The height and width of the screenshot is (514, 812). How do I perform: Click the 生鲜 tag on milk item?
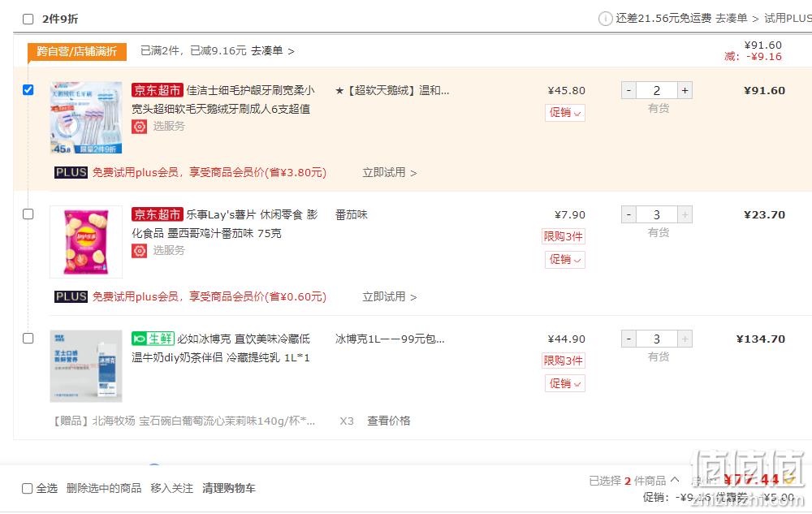pos(153,339)
